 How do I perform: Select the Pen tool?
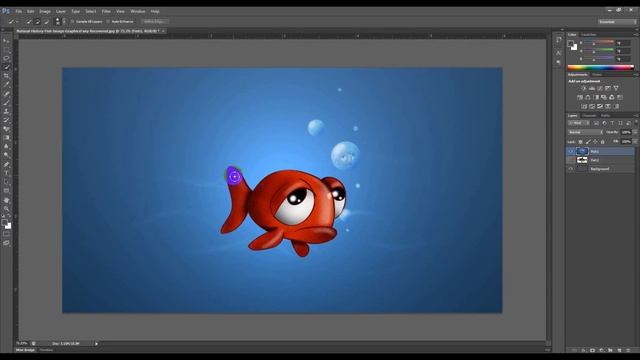[6, 164]
